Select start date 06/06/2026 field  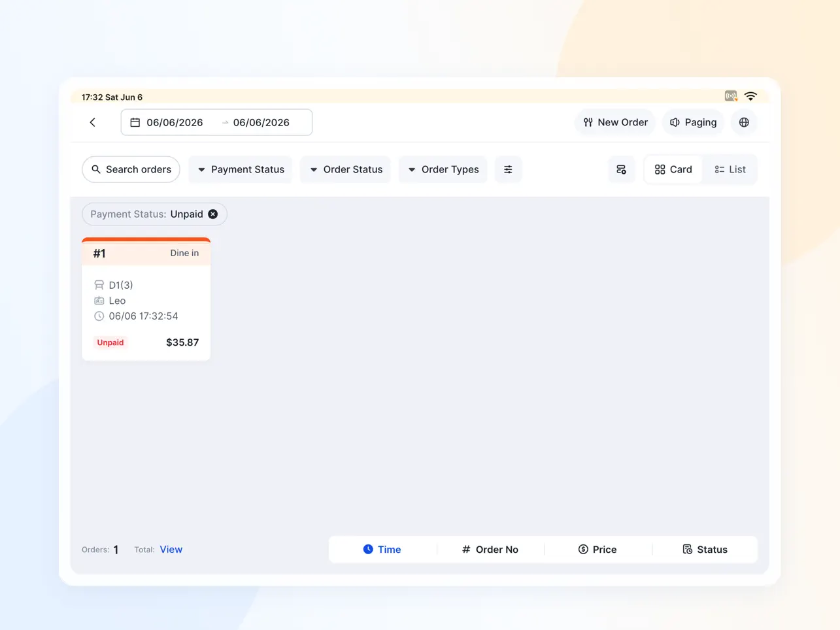(x=175, y=122)
